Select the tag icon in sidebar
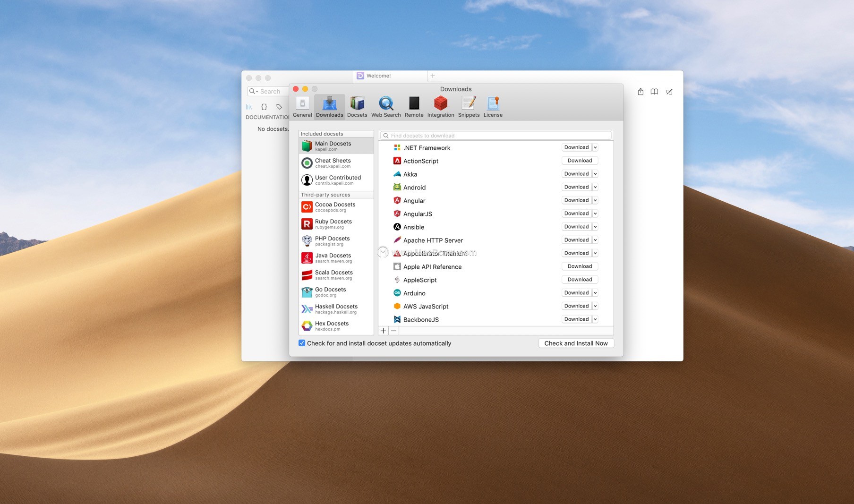Viewport: 854px width, 504px height. [279, 107]
